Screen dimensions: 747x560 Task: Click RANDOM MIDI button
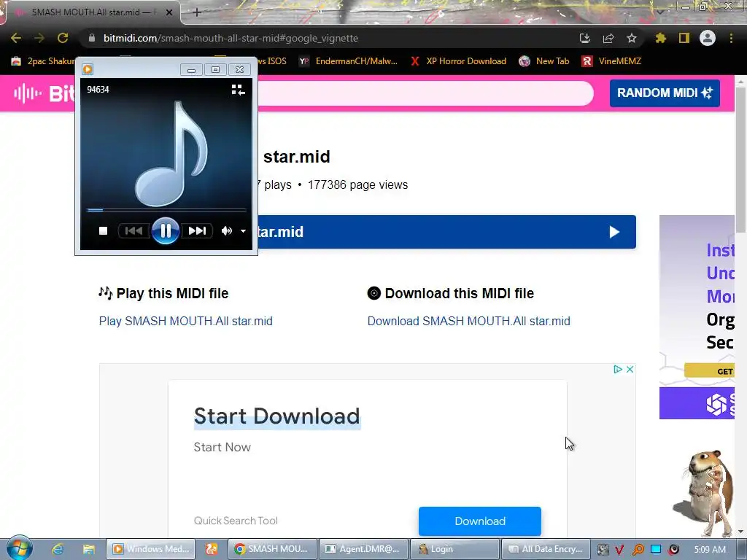[665, 93]
